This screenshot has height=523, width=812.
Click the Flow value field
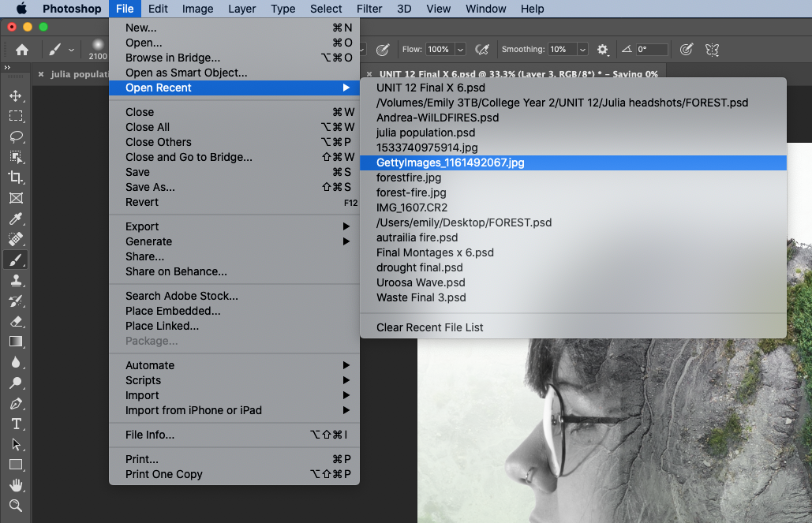(440, 50)
